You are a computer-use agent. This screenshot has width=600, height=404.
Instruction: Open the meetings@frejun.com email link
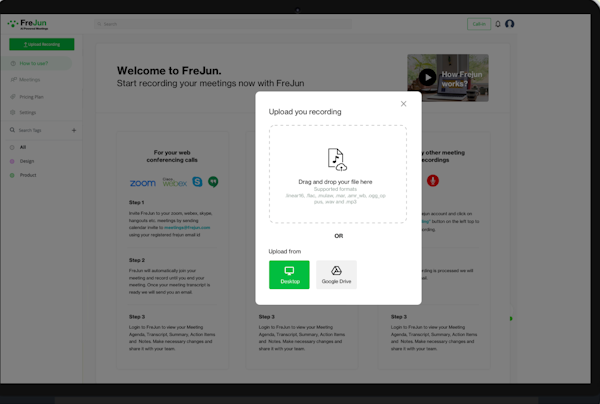pos(187,227)
